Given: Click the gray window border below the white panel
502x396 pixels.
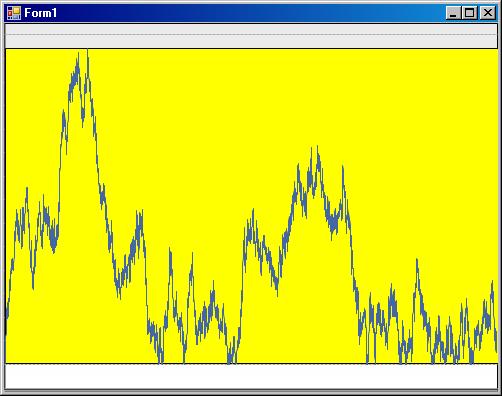Looking at the screenshot, I should tap(251, 392).
